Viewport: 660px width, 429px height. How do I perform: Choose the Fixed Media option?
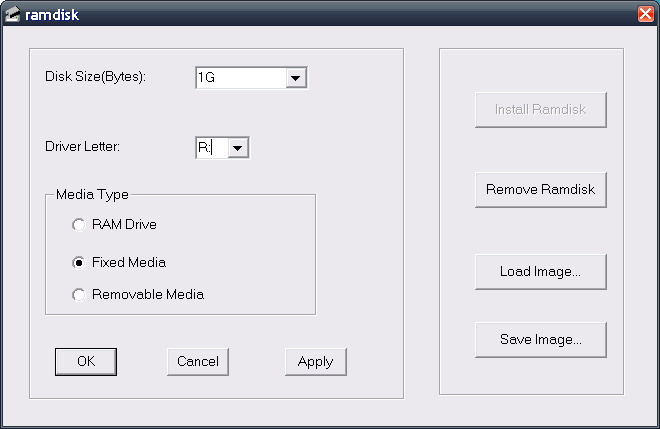coord(79,263)
